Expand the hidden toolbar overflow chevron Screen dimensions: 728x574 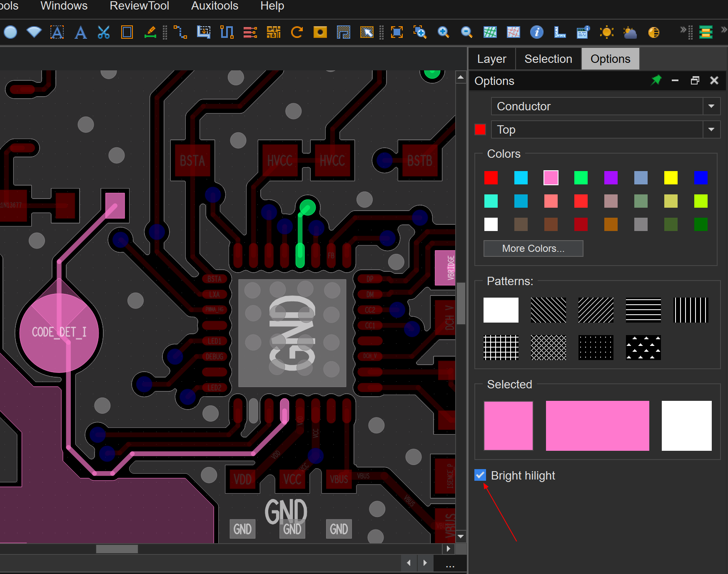[x=683, y=30]
